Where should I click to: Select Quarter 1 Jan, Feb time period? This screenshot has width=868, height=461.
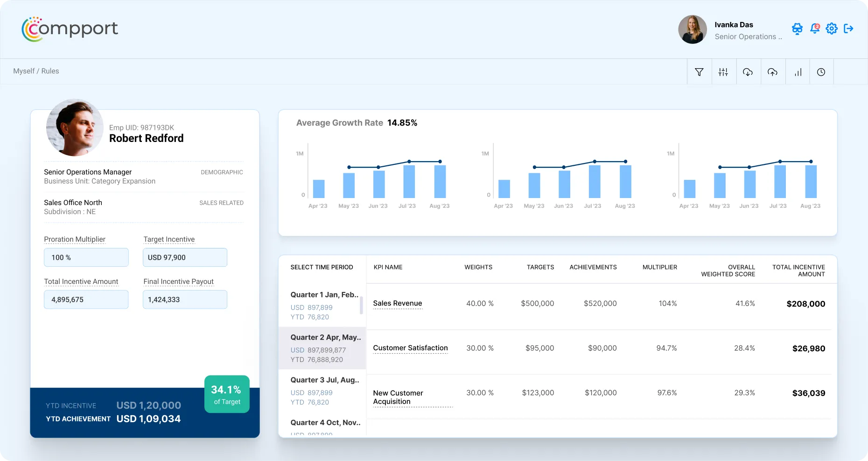tap(322, 305)
